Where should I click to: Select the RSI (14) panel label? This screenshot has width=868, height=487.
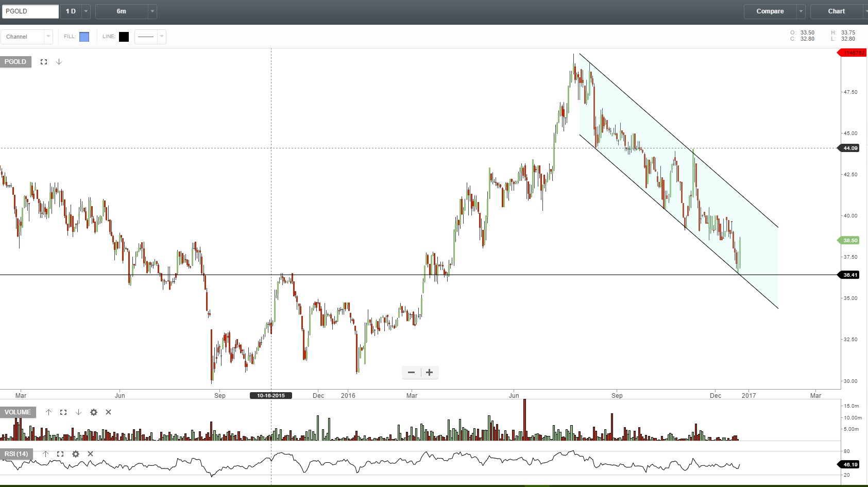(x=17, y=454)
